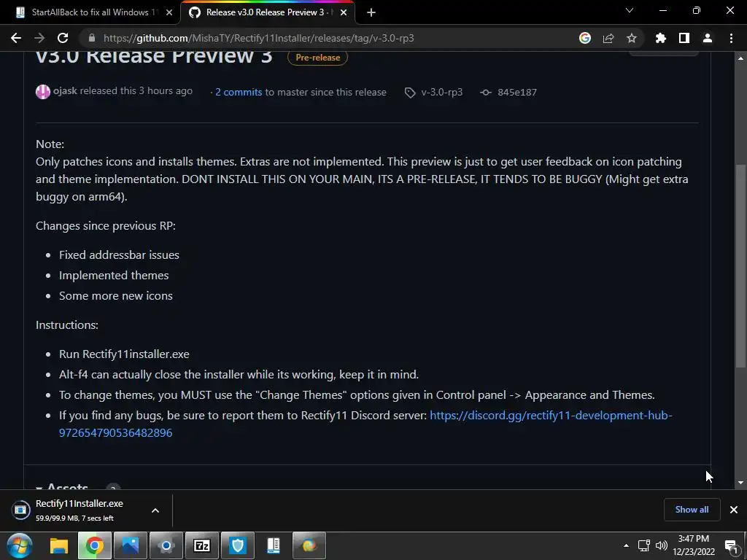This screenshot has height=560, width=747.
Task: Open the settings gear taskbar app
Action: click(166, 545)
